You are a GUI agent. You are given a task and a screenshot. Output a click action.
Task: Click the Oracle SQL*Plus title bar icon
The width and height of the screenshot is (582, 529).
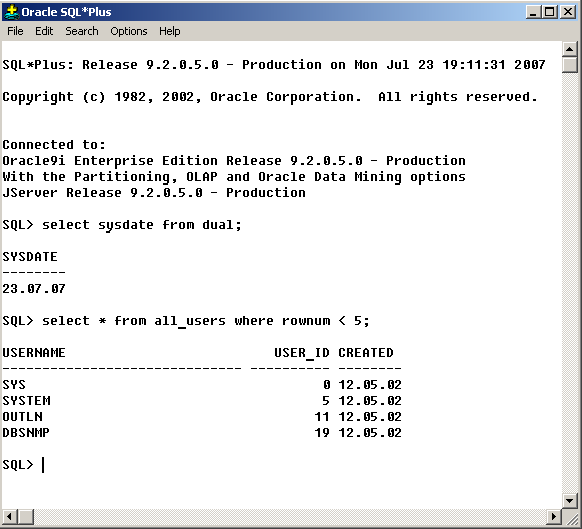point(11,12)
